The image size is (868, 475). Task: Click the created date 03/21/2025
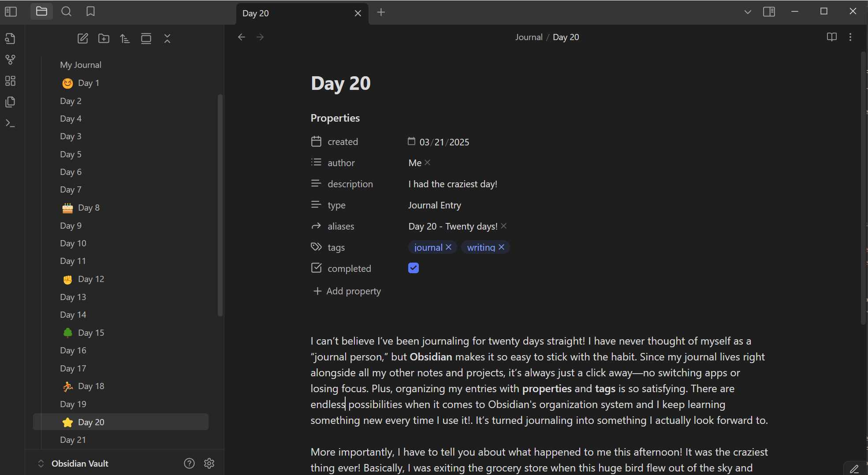(444, 142)
